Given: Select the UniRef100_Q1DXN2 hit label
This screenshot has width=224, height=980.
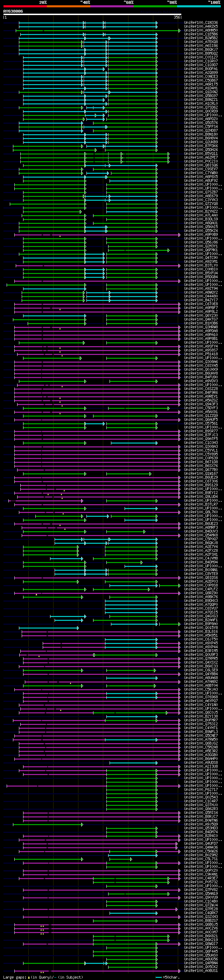Looking at the screenshot, I should point(201,92).
